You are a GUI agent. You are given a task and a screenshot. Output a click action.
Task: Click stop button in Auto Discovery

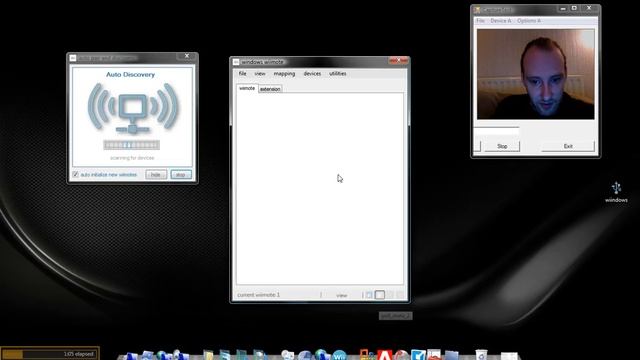point(181,175)
